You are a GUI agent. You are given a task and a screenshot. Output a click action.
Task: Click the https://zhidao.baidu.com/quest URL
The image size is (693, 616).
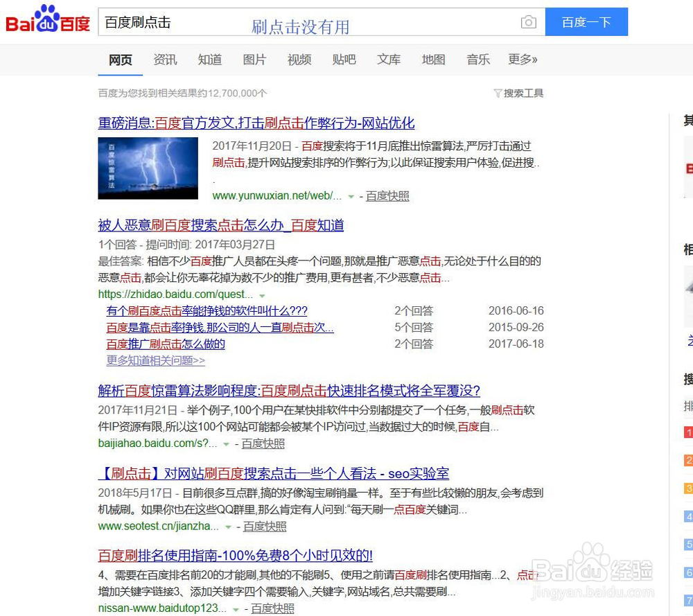click(x=175, y=294)
